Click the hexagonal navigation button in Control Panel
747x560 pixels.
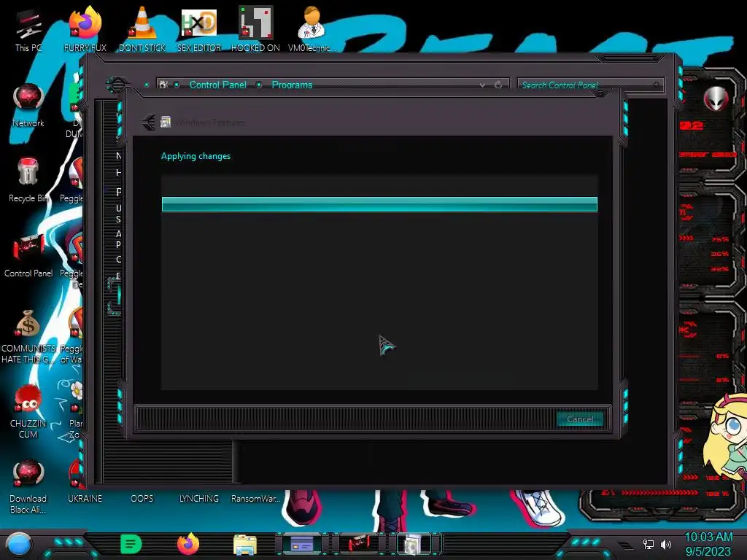tap(118, 85)
